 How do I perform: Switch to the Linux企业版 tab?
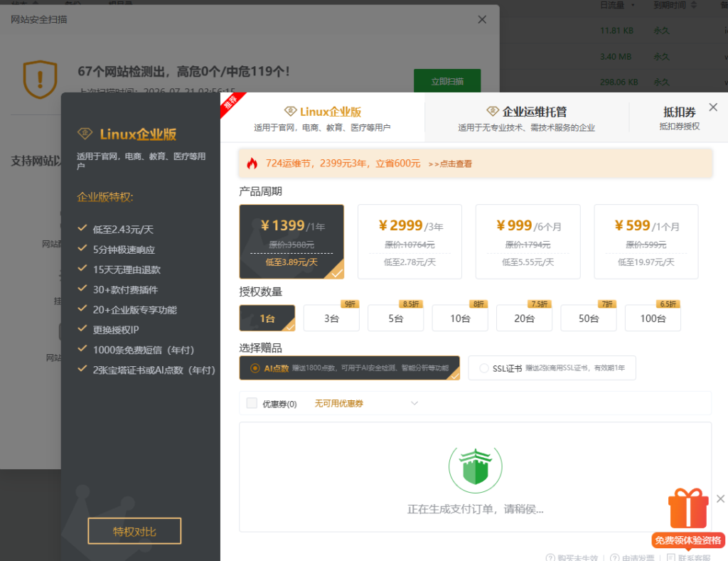coord(322,118)
